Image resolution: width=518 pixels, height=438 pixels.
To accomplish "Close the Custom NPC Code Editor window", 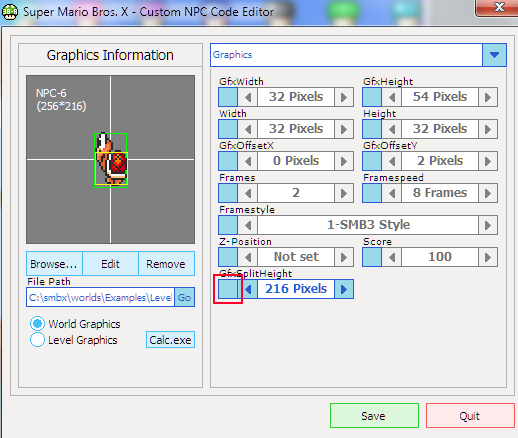I will 498,7.
